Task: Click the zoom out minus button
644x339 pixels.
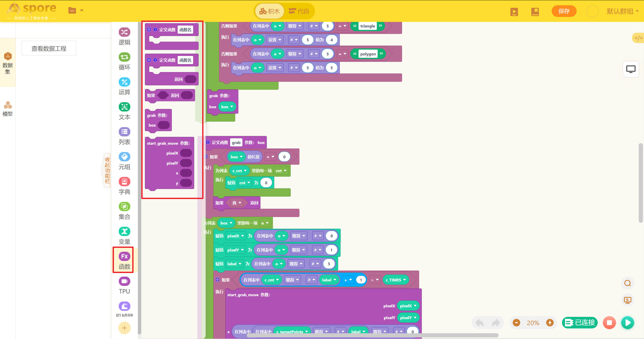Action: [516, 323]
